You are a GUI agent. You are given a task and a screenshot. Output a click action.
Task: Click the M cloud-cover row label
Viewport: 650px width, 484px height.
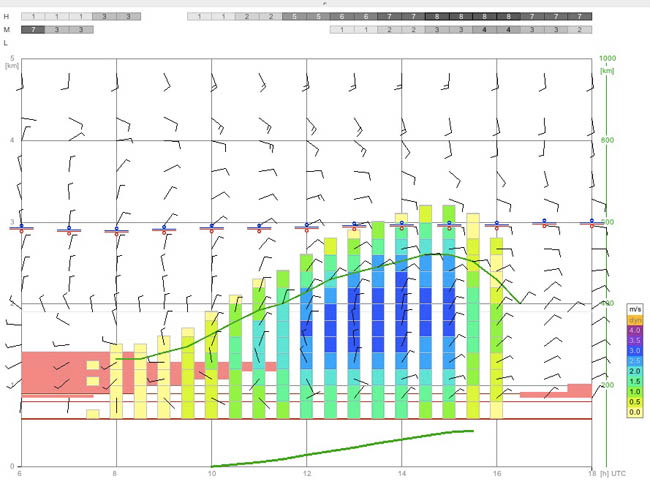point(6,30)
